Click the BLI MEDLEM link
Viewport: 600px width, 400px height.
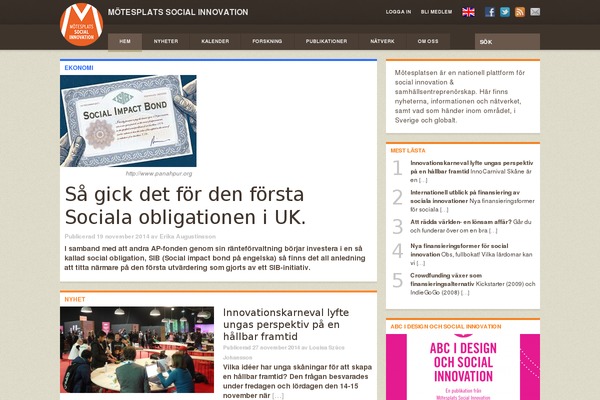click(x=436, y=12)
